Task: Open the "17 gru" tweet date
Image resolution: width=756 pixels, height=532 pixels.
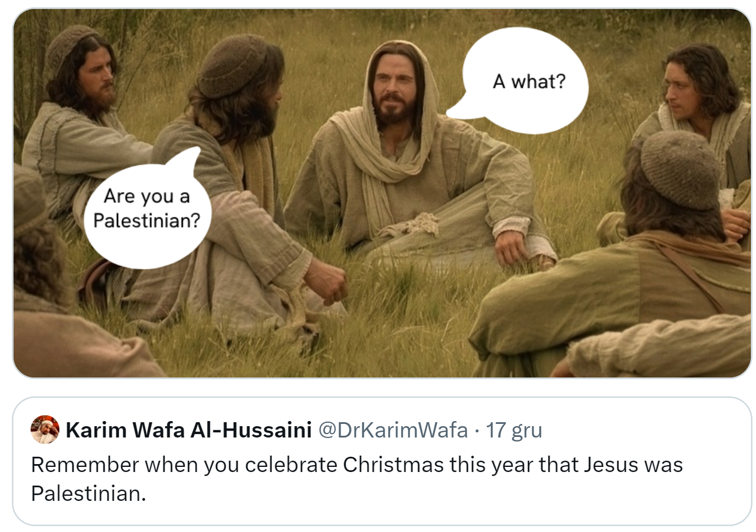Action: 514,430
